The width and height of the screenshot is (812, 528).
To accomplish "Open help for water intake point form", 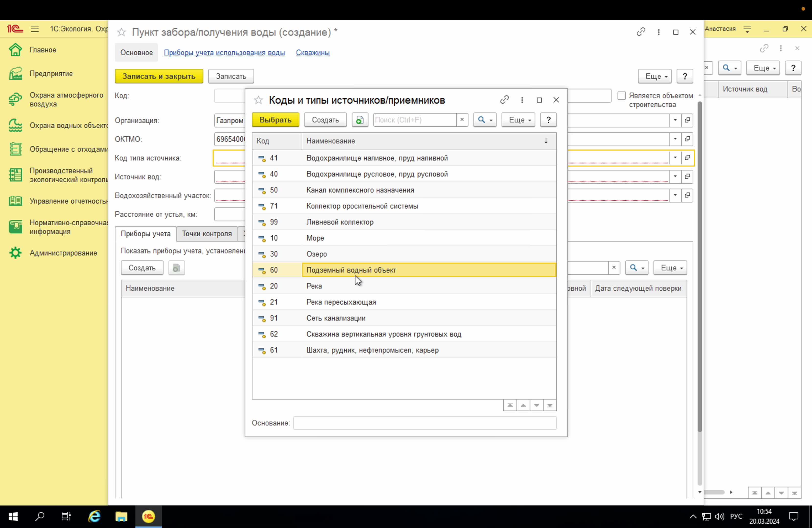I will (684, 76).
